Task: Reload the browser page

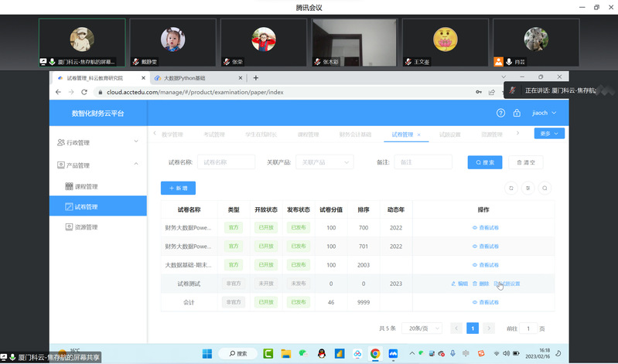Action: [x=84, y=92]
